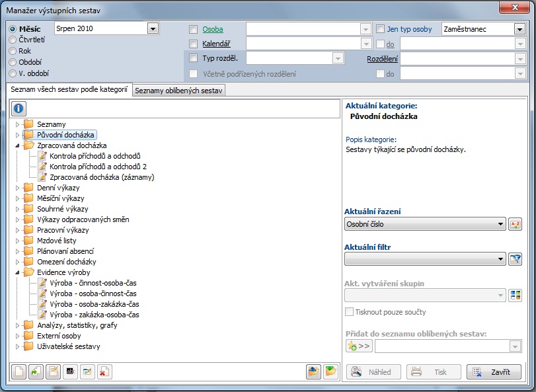Select the Plánovaní absencí tree item

tap(65, 251)
